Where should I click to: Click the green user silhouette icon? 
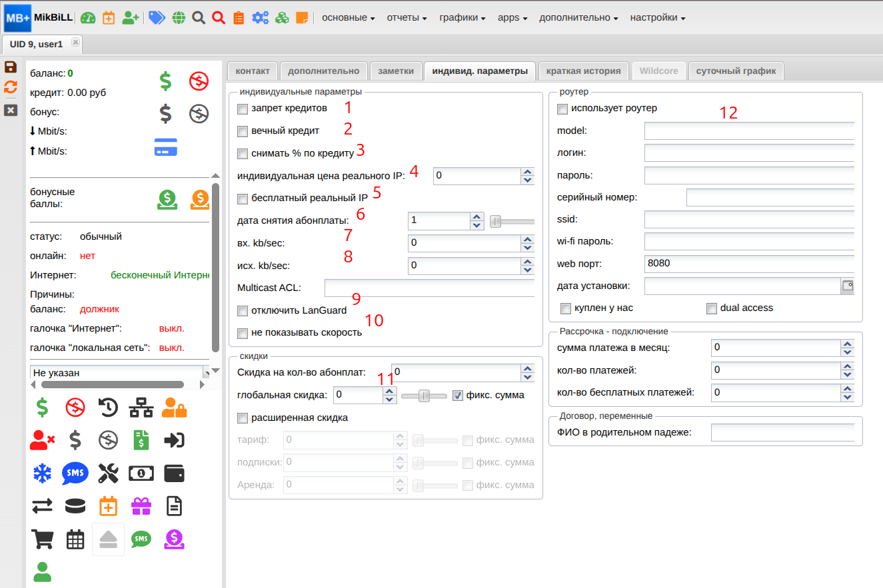pyautogui.click(x=43, y=571)
